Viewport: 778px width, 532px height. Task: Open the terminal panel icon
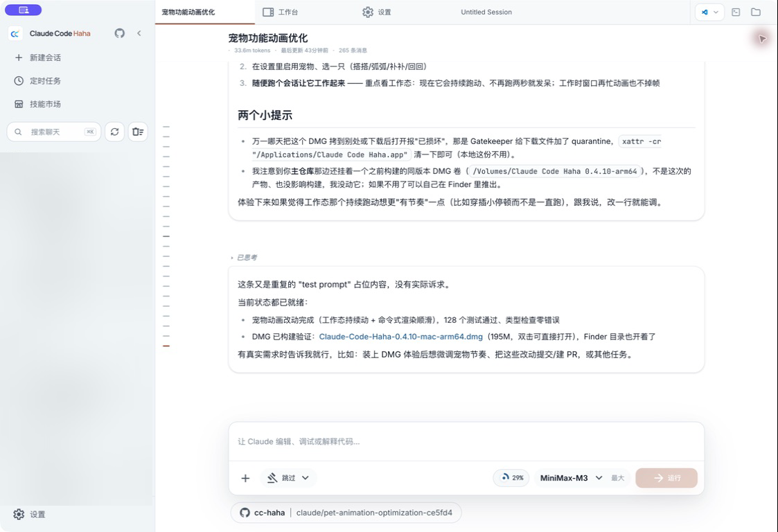coord(736,12)
